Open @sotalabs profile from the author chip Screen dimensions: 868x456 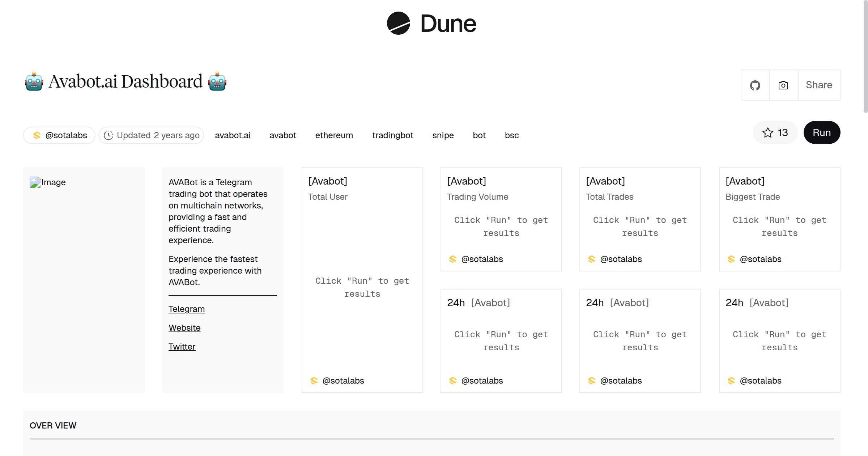click(66, 135)
